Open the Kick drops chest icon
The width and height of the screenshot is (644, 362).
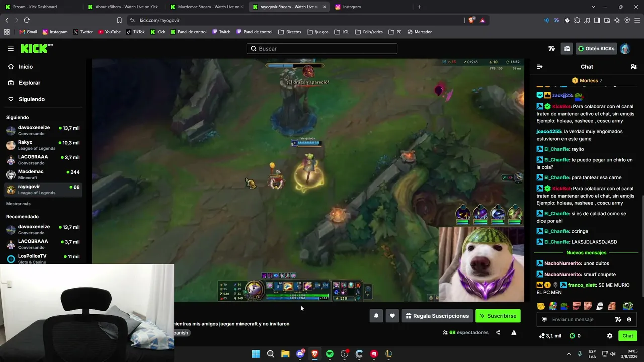pos(567,49)
